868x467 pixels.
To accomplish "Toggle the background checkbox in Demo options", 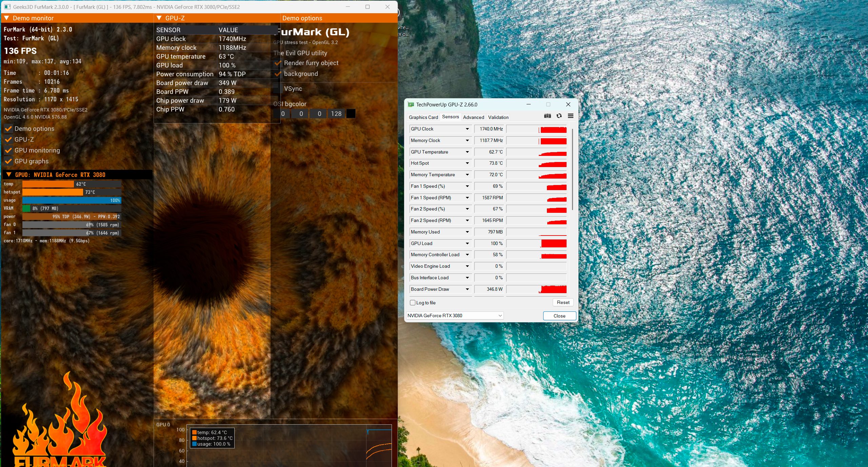I will (278, 74).
